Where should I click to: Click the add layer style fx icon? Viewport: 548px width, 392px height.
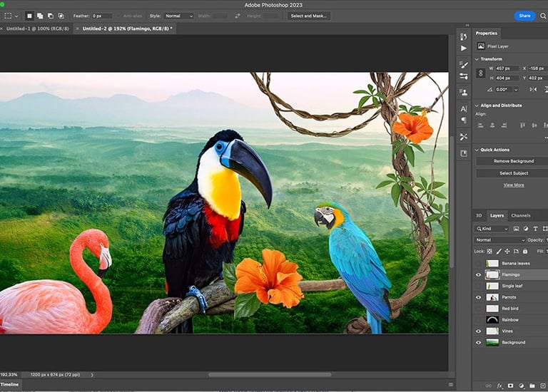[x=499, y=386]
